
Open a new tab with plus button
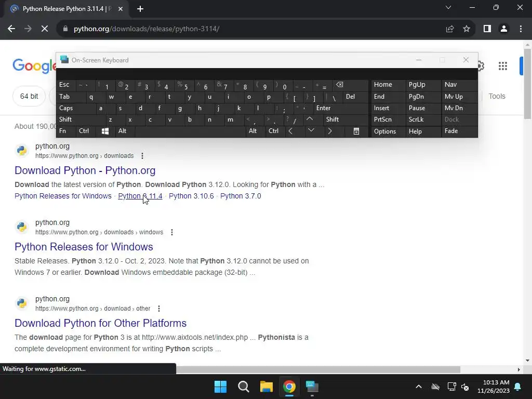(x=140, y=9)
